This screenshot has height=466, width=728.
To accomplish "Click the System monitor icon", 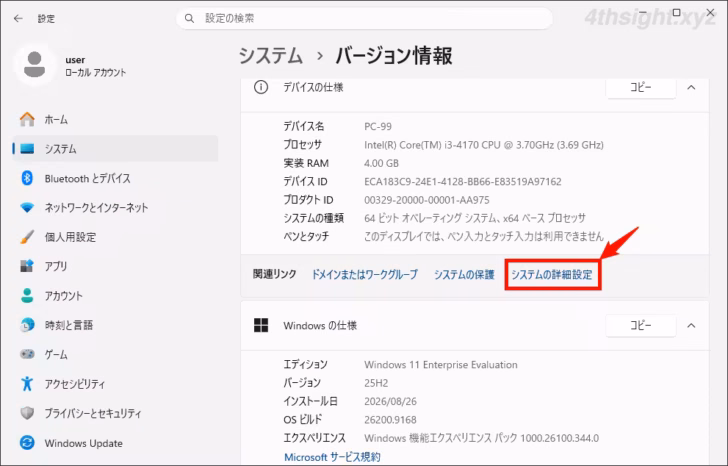I will pyautogui.click(x=27, y=149).
